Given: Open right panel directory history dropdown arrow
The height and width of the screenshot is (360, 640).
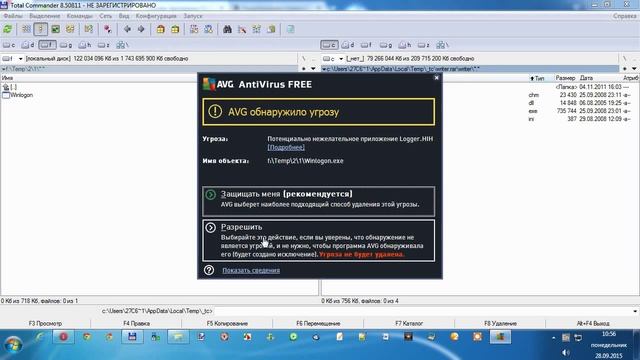Looking at the screenshot, I should [x=634, y=69].
